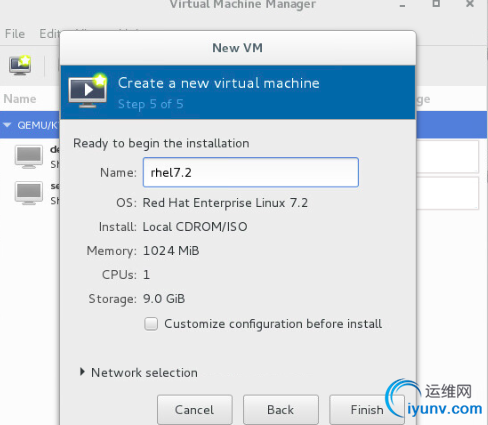Click the Ready to begin the installation text

coord(161,143)
